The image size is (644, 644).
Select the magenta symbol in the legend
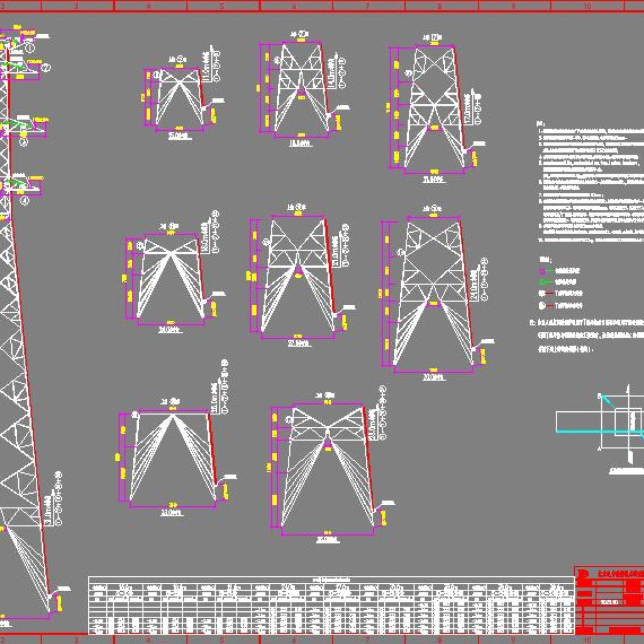click(x=542, y=270)
